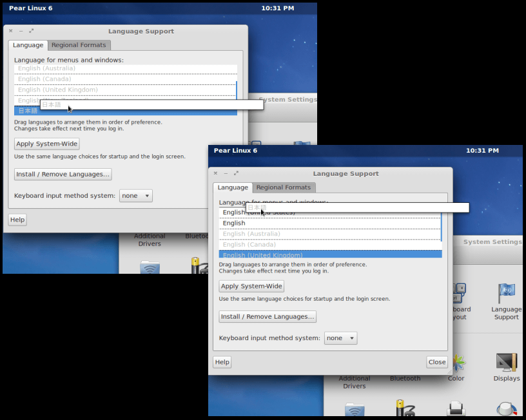Click the 10:31 PM clock in upper-left screenshot

point(278,8)
